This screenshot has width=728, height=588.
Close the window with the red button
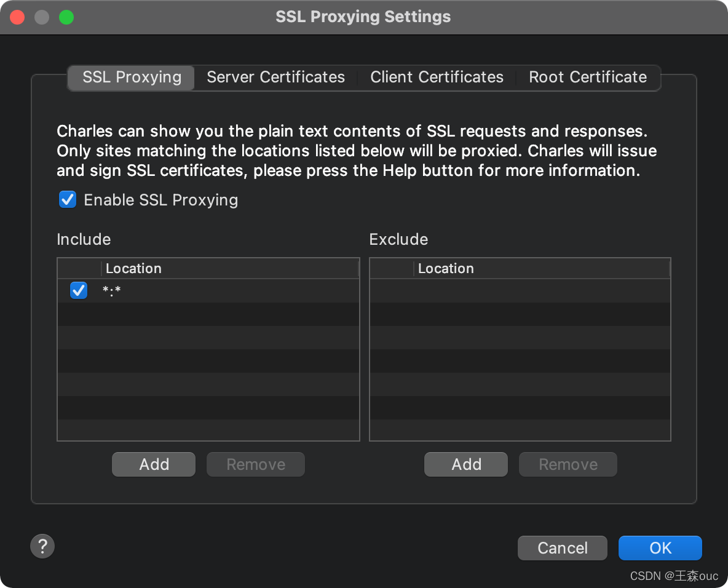coord(17,17)
